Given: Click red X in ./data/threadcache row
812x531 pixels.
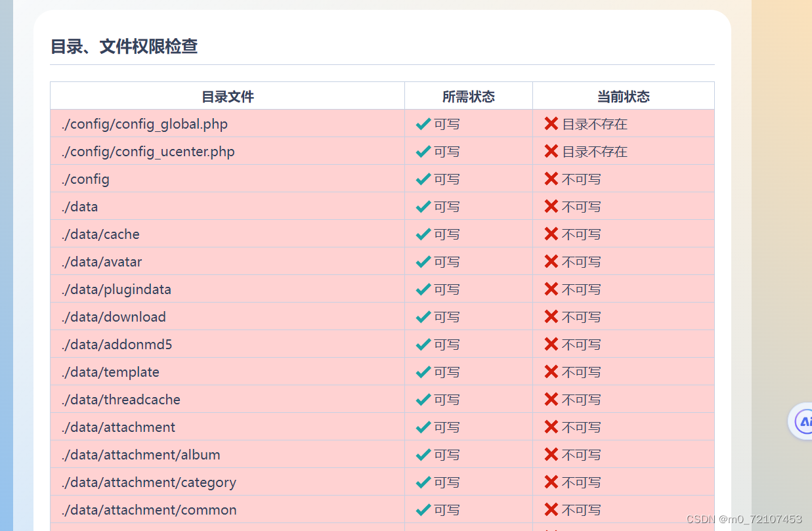Looking at the screenshot, I should tap(551, 399).
